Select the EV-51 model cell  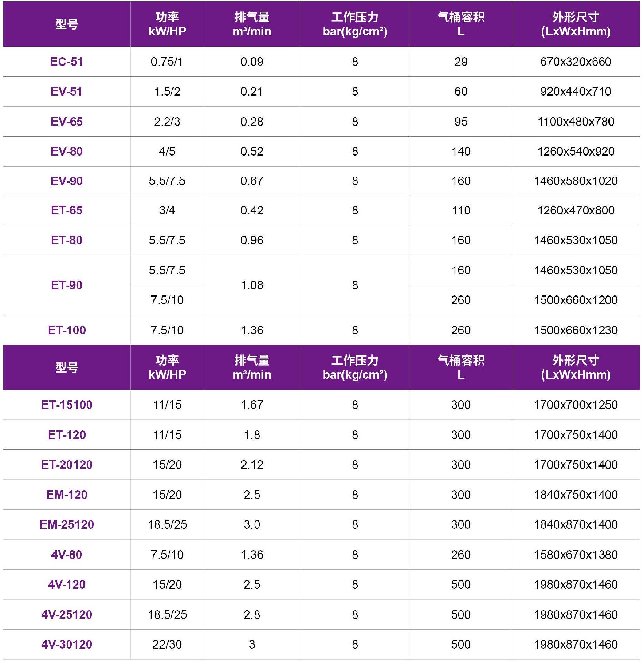pyautogui.click(x=67, y=91)
